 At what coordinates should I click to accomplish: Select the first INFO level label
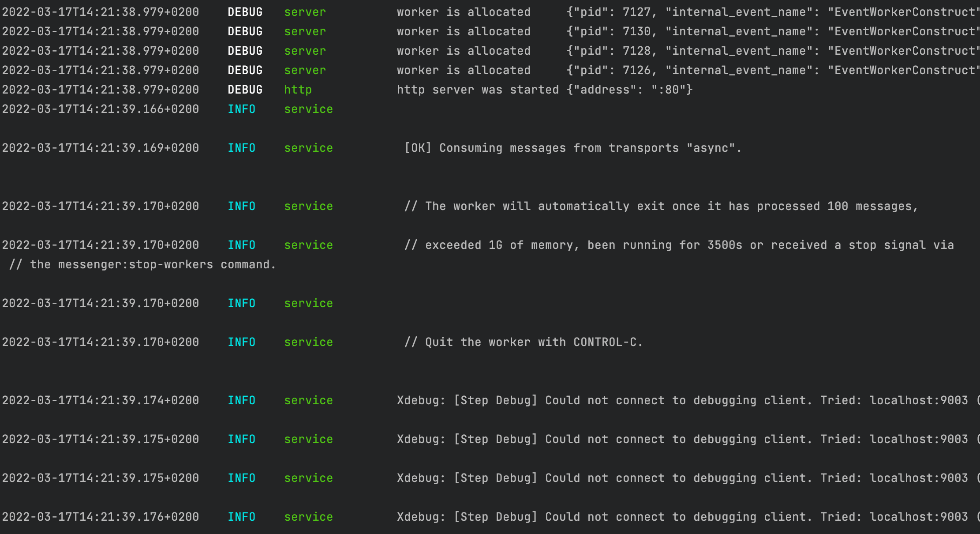pos(242,109)
